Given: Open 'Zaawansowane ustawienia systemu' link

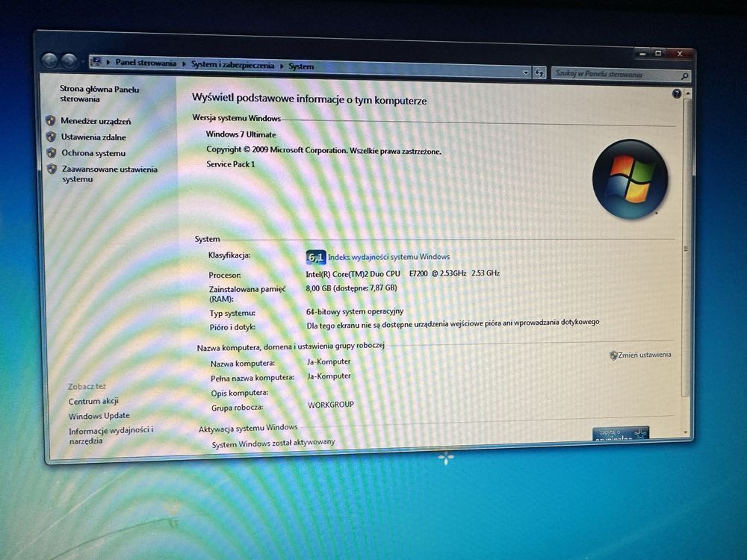Looking at the screenshot, I should coord(110,174).
